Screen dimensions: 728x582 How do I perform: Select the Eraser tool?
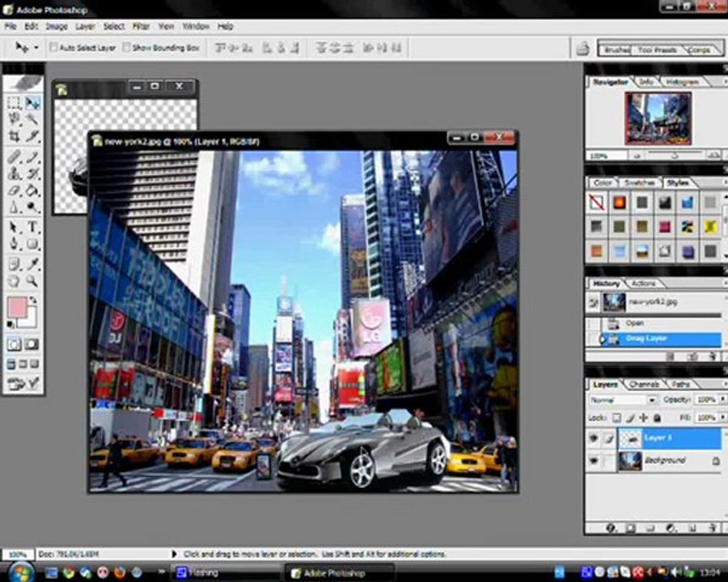(x=14, y=190)
